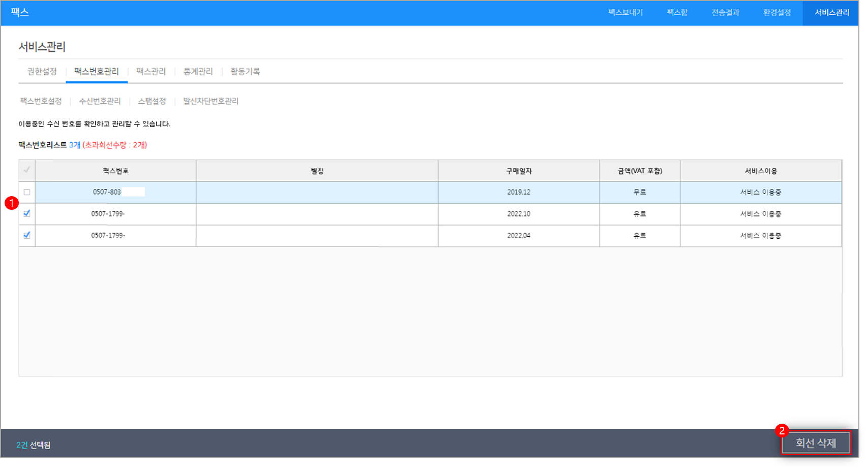
Task: Open the 팩스함 menu
Action: click(677, 13)
